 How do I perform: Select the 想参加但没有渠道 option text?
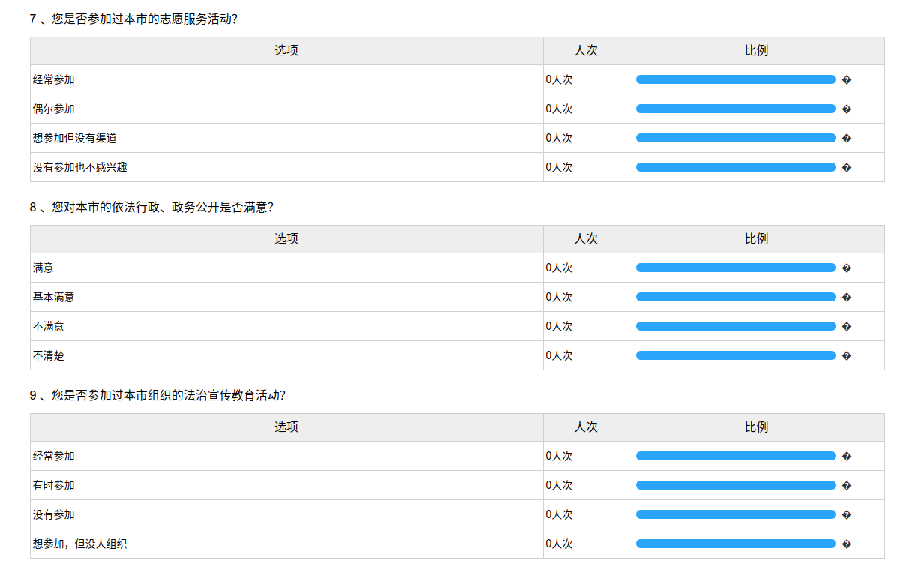click(x=74, y=138)
